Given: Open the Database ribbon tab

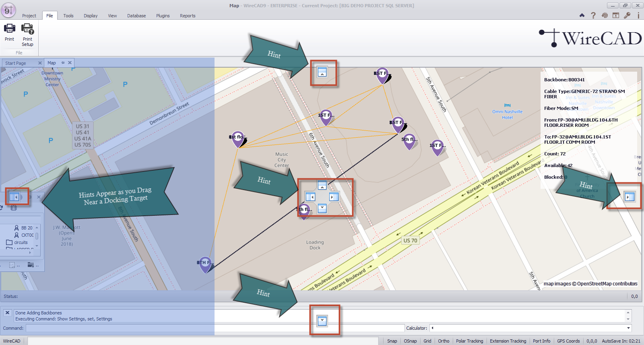Looking at the screenshot, I should tap(136, 16).
